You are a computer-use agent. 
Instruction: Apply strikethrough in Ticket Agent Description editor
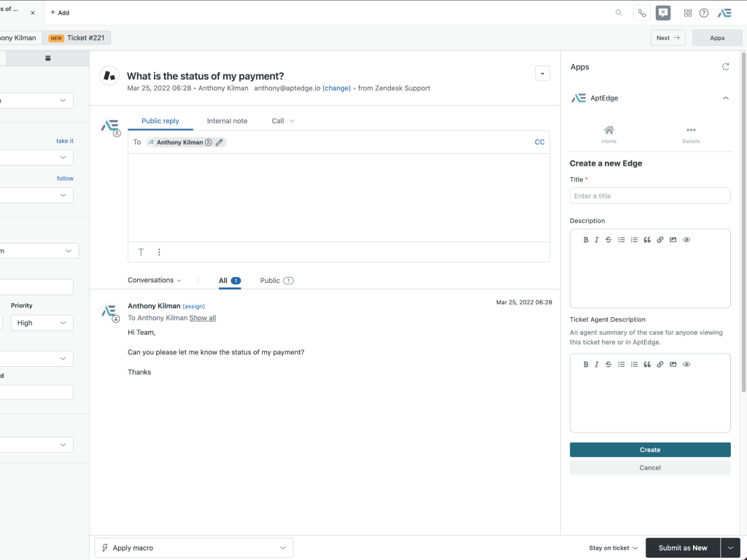click(x=608, y=364)
